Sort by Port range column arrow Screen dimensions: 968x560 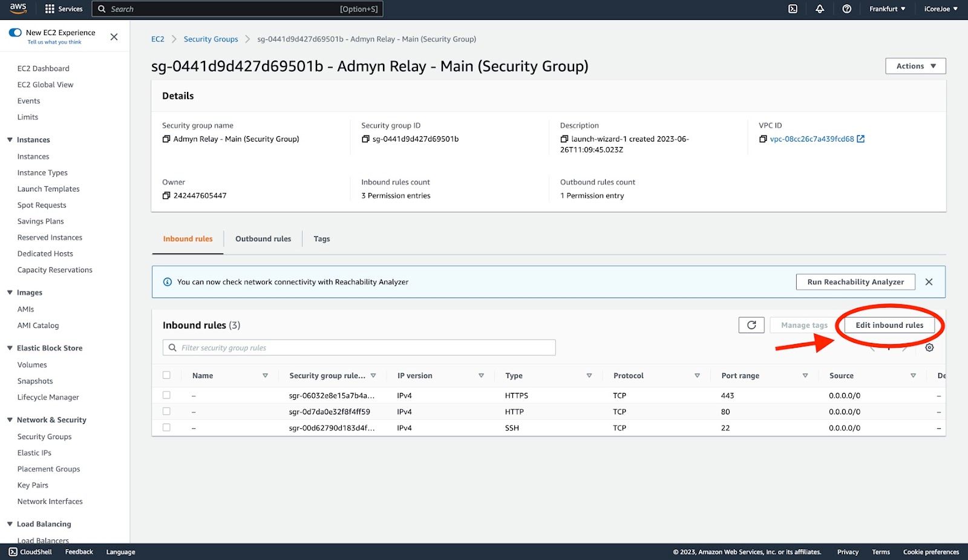click(805, 376)
